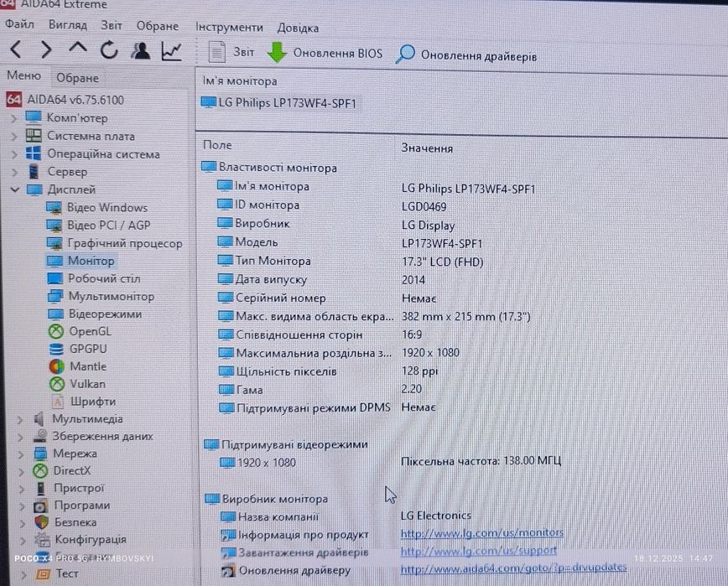728x586 pixels.
Task: Open the GPGPU item icon
Action: tap(56, 349)
